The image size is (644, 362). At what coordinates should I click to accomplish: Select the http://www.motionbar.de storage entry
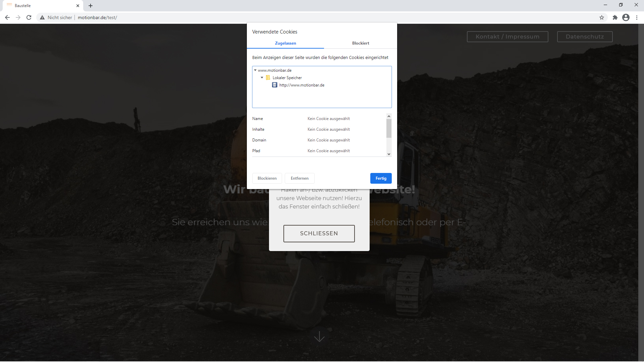tap(302, 85)
